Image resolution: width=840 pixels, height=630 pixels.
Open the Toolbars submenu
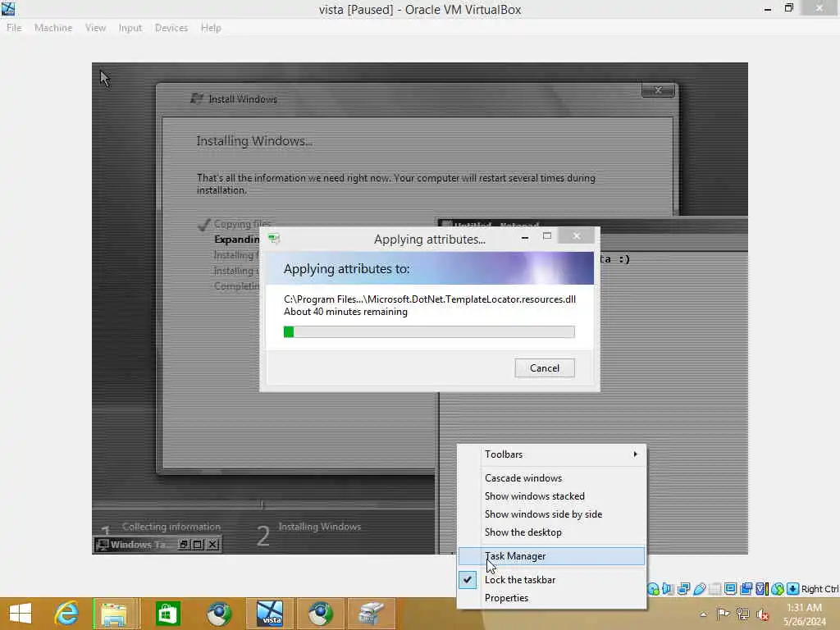(x=552, y=454)
